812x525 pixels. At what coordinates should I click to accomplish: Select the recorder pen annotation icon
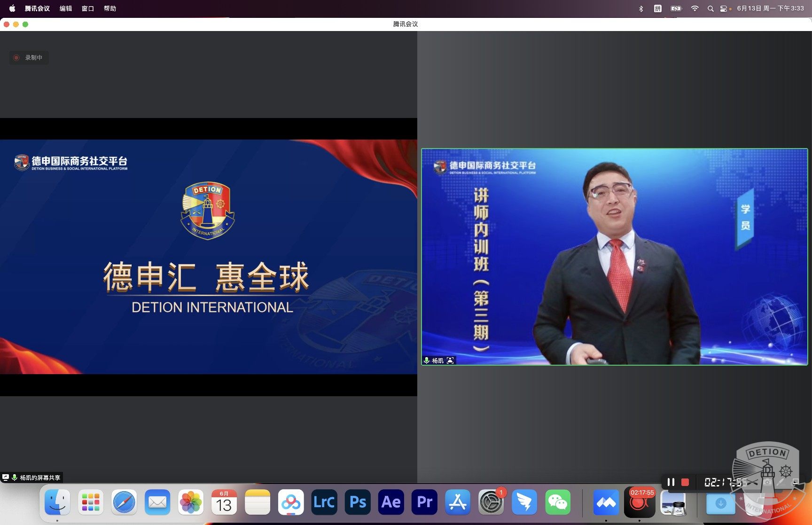[x=781, y=482]
